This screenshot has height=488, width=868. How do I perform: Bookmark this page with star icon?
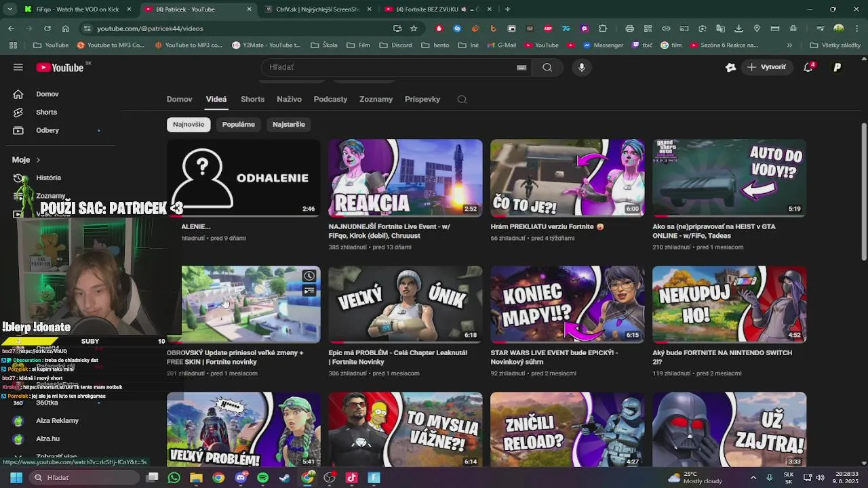(414, 28)
